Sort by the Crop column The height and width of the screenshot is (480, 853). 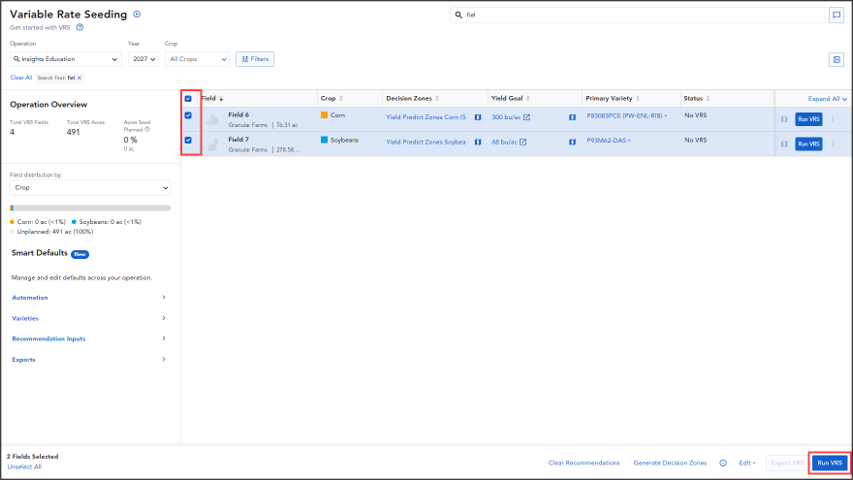(332, 99)
